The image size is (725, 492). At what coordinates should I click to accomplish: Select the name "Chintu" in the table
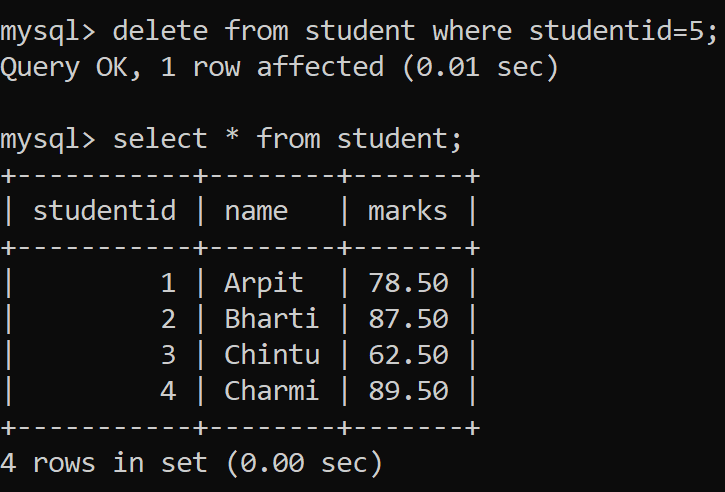(271, 355)
